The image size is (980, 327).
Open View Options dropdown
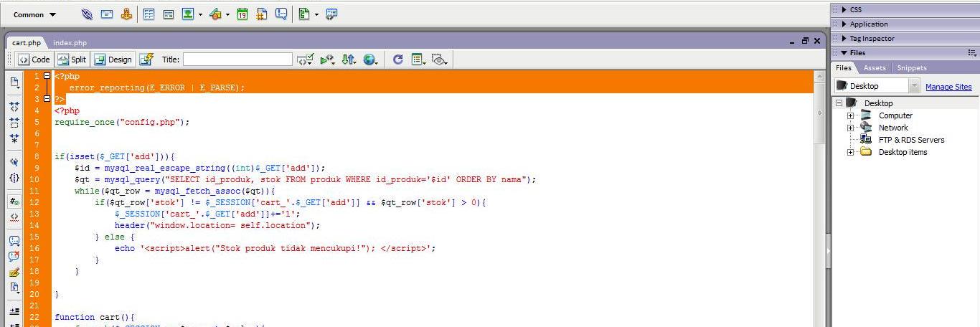tap(419, 60)
